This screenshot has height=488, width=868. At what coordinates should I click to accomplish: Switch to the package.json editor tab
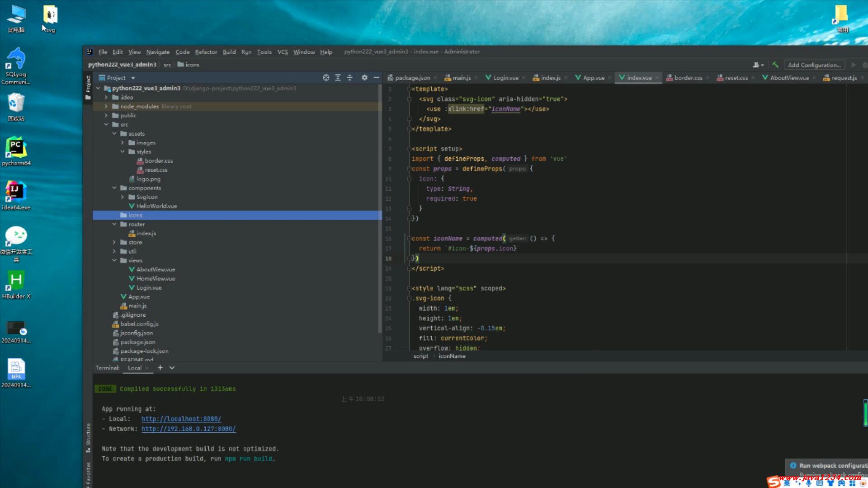(x=412, y=78)
